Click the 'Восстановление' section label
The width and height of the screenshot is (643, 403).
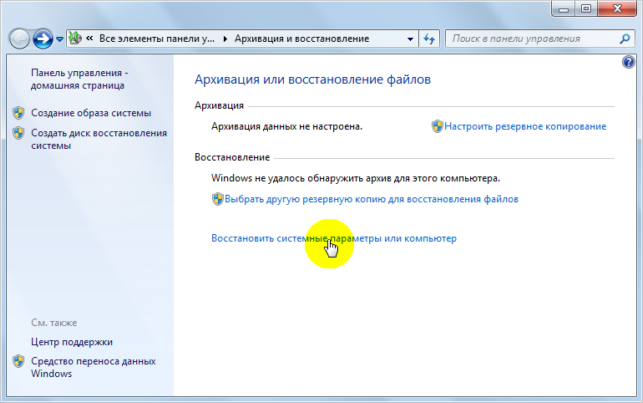click(232, 157)
